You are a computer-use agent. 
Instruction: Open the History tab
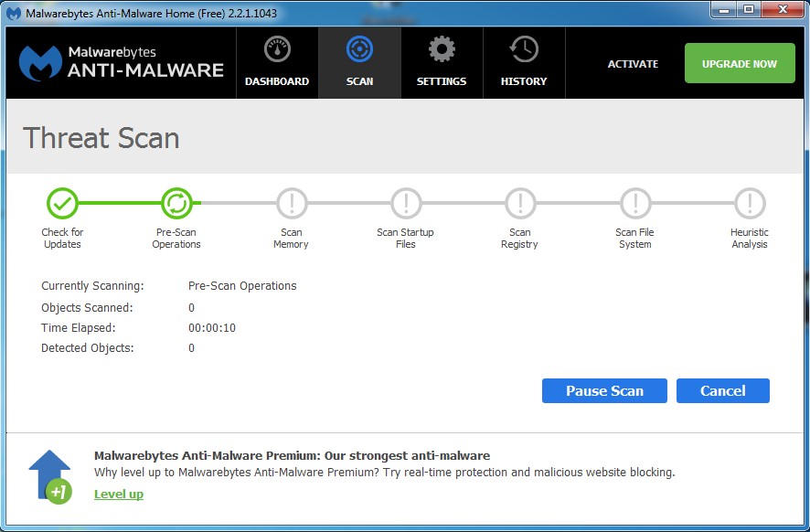(x=523, y=62)
